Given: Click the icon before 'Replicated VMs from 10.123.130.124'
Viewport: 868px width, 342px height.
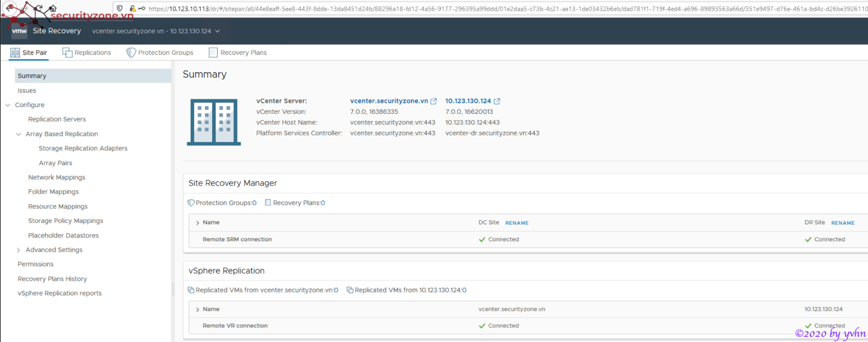Looking at the screenshot, I should [350, 291].
